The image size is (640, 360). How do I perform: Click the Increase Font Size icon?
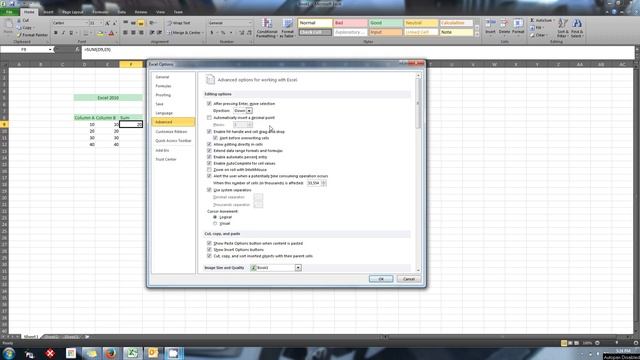[107, 23]
